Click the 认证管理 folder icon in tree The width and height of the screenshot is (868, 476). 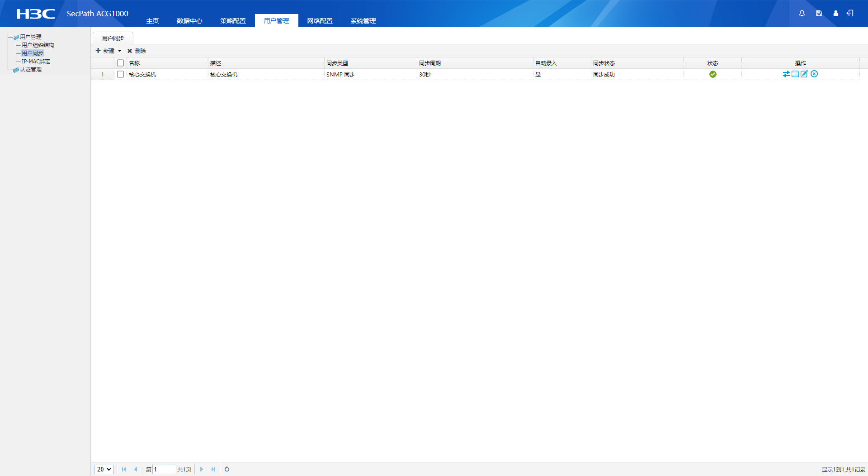tap(16, 70)
